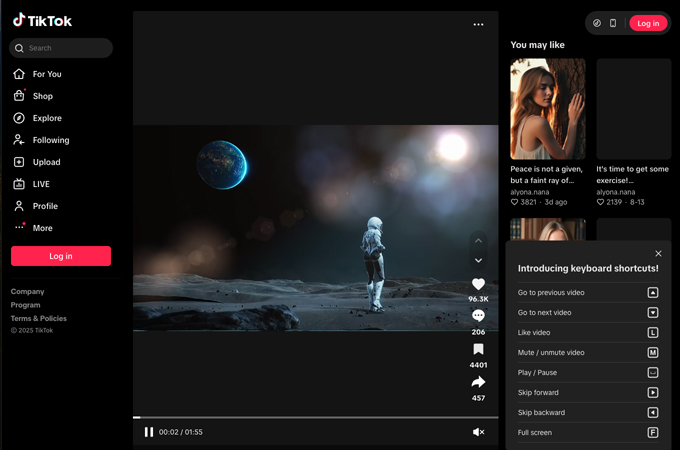Click the down-arrow key icon for next video
This screenshot has width=680, height=450.
tap(653, 313)
